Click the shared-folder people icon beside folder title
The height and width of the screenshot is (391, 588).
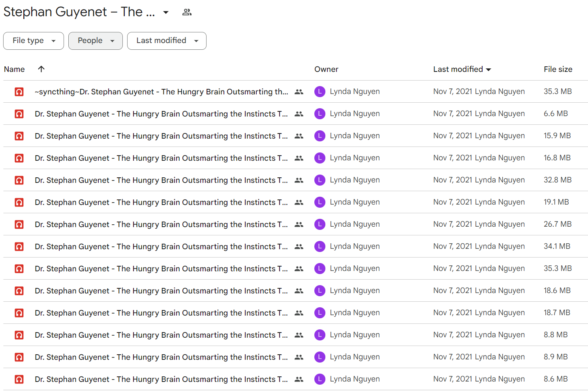coord(187,12)
